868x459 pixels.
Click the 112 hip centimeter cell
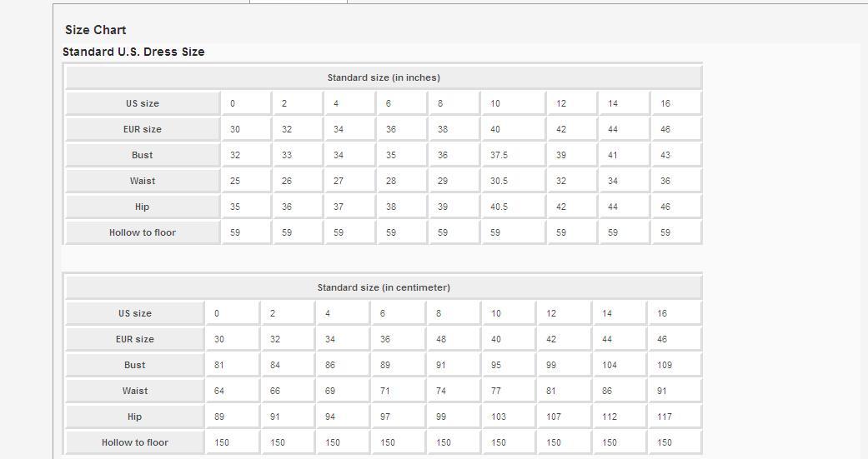[610, 417]
